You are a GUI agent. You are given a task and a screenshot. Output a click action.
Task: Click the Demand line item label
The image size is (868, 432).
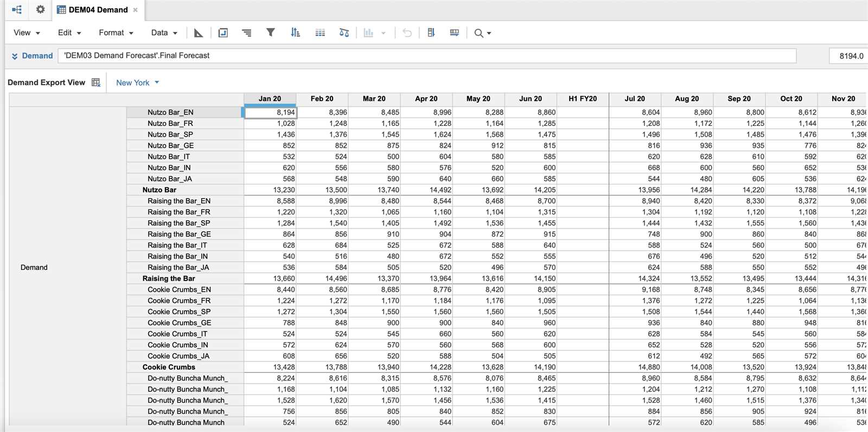pyautogui.click(x=37, y=56)
